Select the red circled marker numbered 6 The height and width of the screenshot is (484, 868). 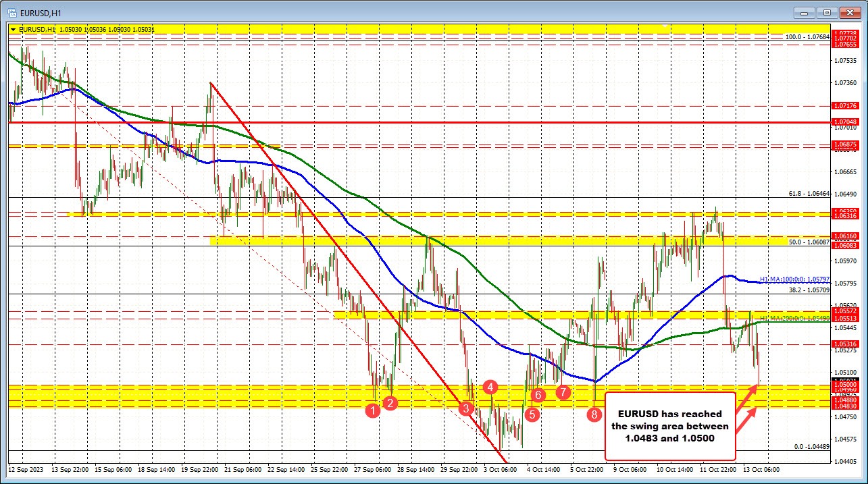(538, 395)
